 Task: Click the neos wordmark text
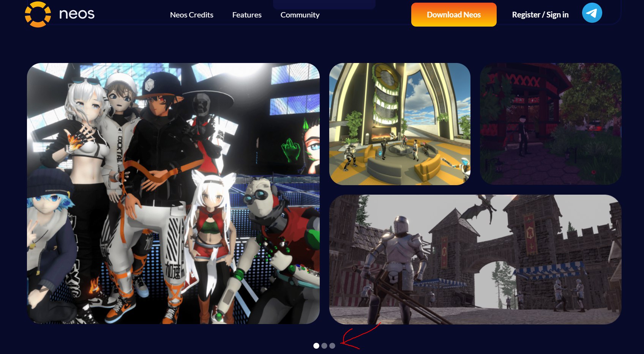coord(77,14)
